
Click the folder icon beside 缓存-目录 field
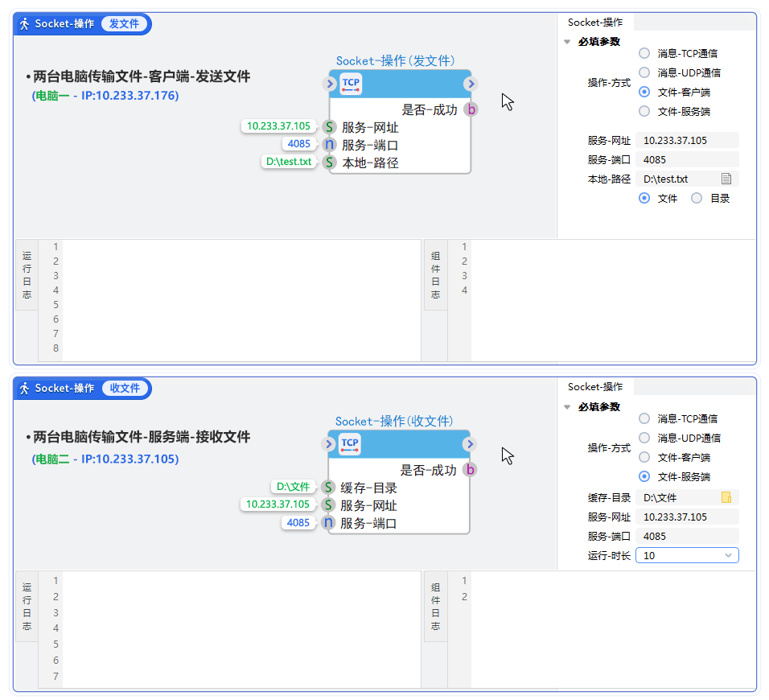coord(726,498)
